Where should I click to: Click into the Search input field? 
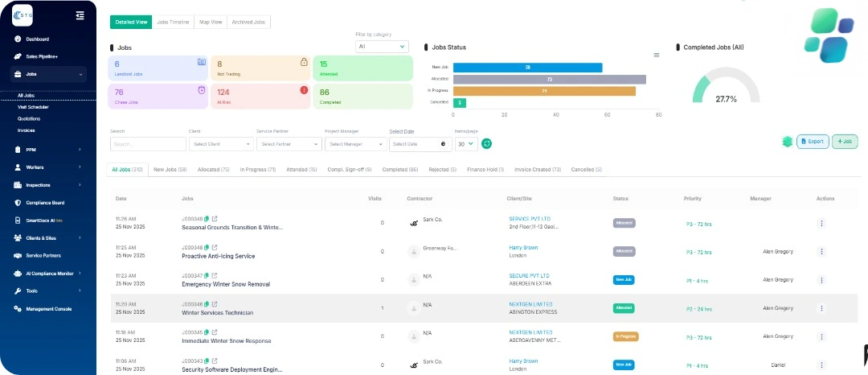tap(148, 144)
